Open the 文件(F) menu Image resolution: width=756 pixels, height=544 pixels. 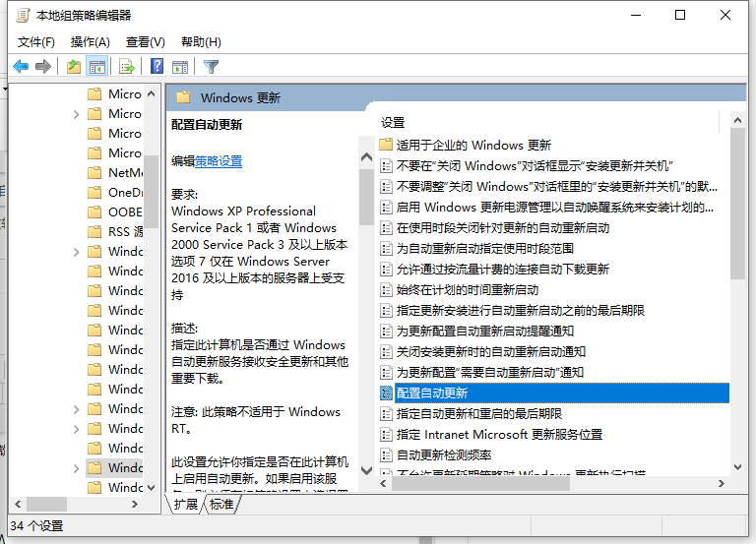pyautogui.click(x=36, y=42)
